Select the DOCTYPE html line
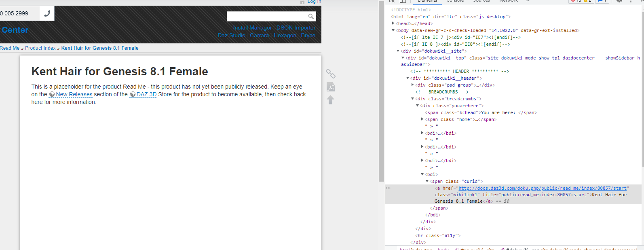This screenshot has height=250, width=644. (411, 10)
